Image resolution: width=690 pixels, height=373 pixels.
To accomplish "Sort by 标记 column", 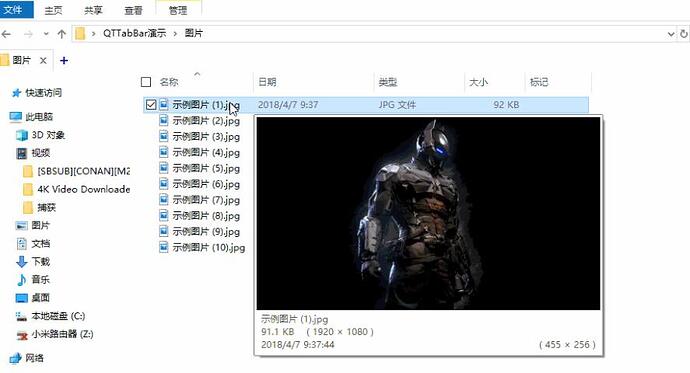I will tap(539, 82).
